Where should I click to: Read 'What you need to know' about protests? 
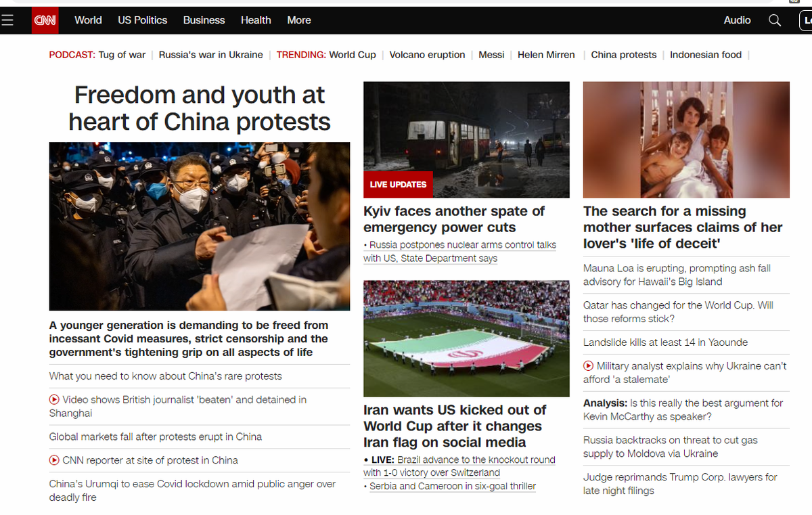(166, 376)
